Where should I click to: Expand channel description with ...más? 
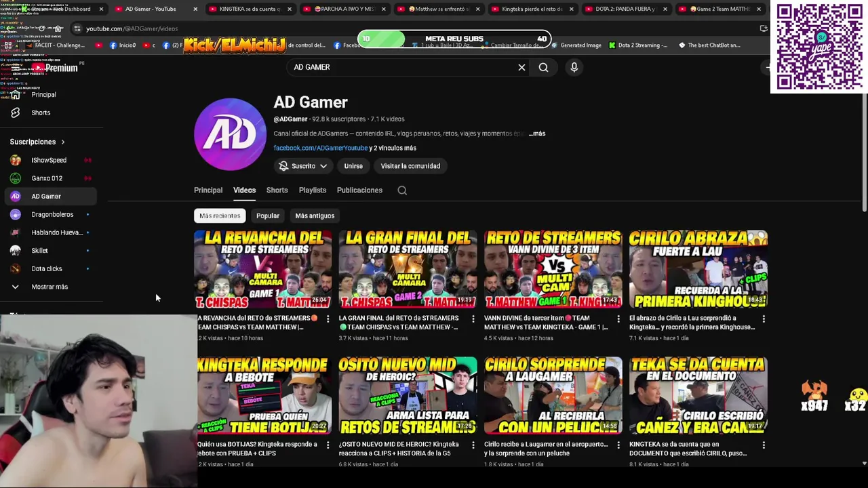pos(537,134)
